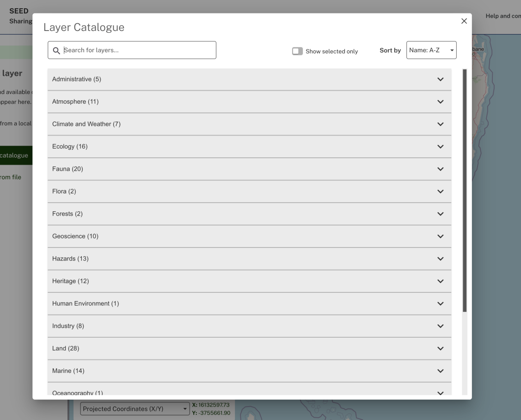Click the Sort by label
This screenshot has width=521, height=420.
(x=391, y=50)
